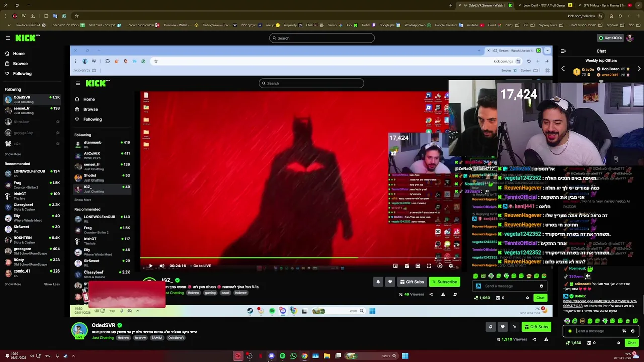This screenshot has height=362, width=644.
Task: Click the main Kick search field
Action: point(322,38)
